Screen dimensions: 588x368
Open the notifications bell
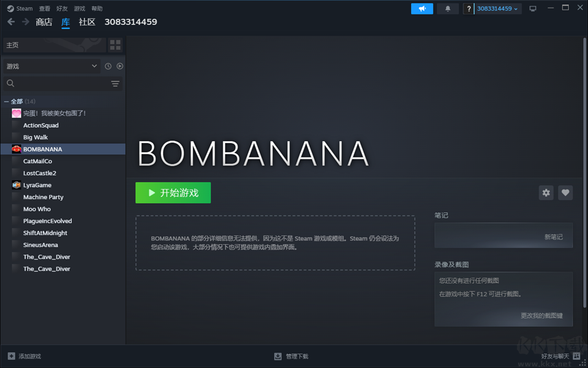(x=448, y=9)
